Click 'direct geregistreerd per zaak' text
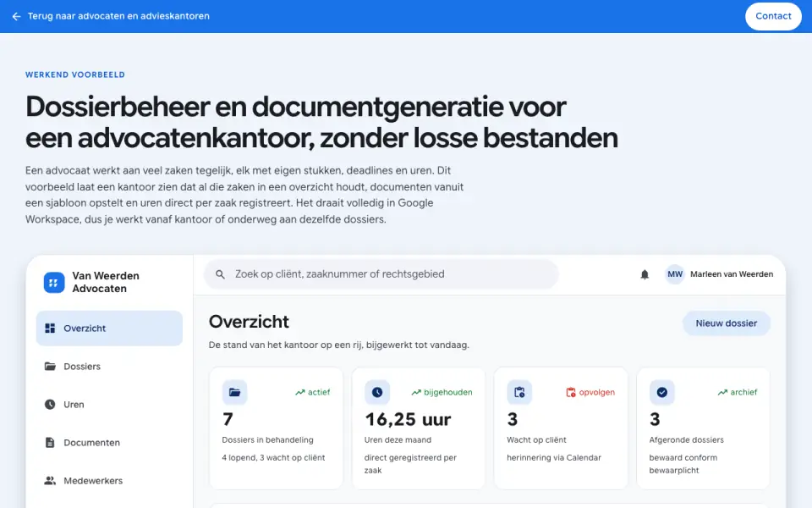Screen dimensions: 812x508 click(410, 464)
